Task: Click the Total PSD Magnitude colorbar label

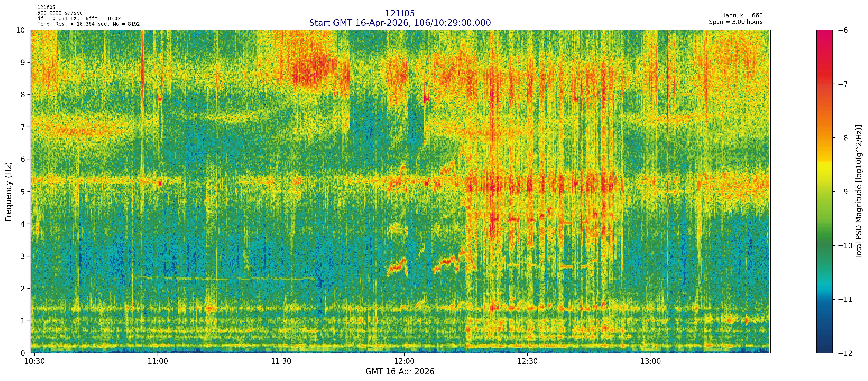Action: [859, 192]
